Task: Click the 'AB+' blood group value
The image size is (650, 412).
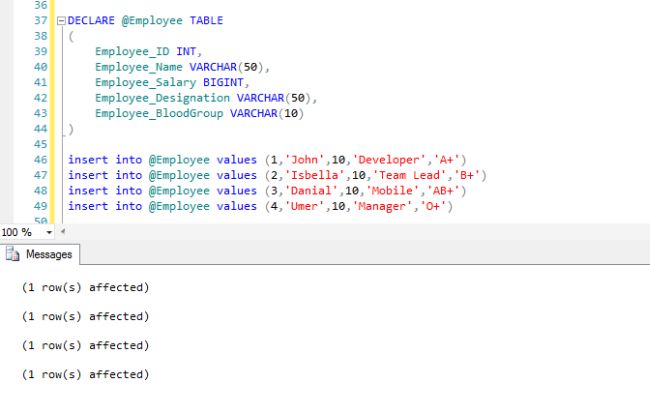Action: click(x=443, y=191)
